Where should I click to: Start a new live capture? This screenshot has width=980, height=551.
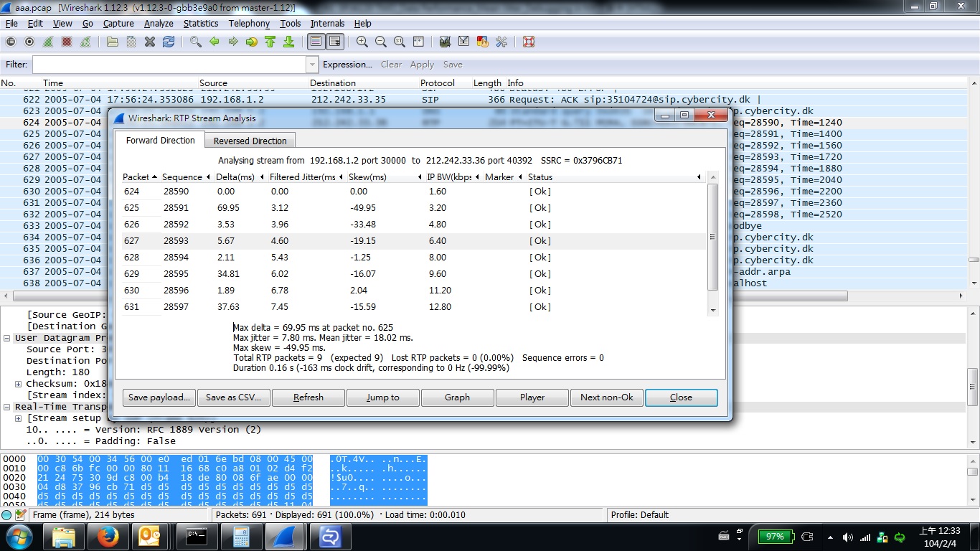[48, 42]
